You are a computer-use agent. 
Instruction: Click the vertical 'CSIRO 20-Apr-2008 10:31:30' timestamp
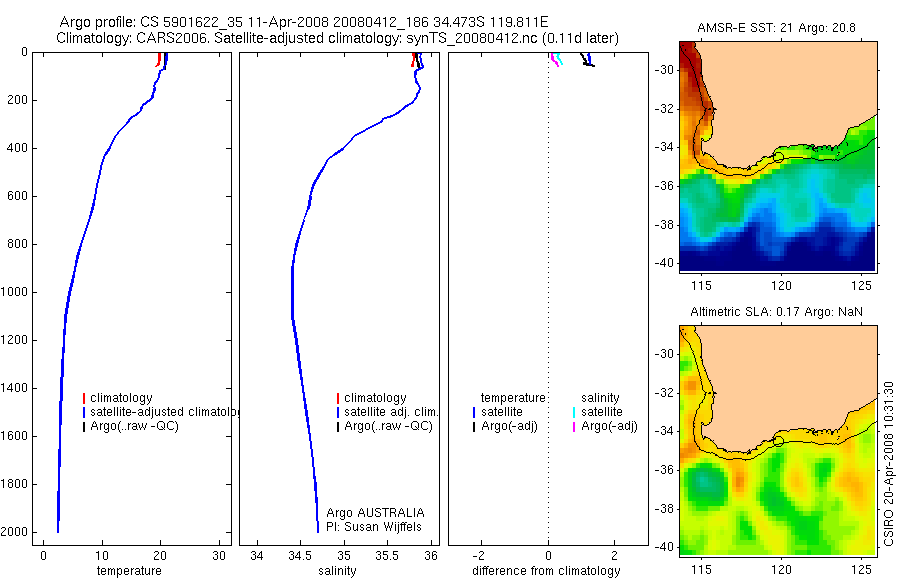click(889, 463)
